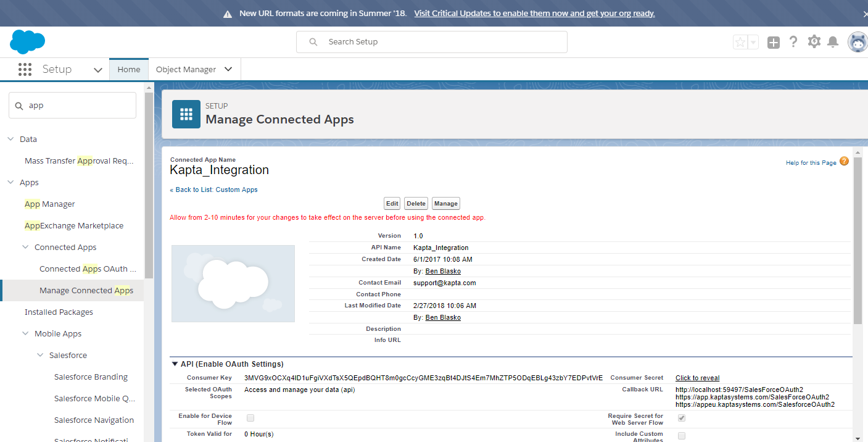This screenshot has width=868, height=442.
Task: Open the notifications bell
Action: 833,42
